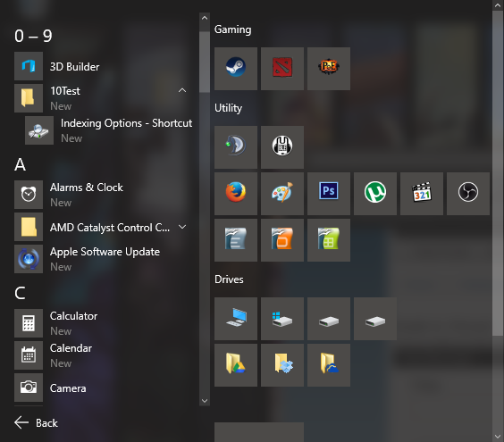Click the Gaming group title
Viewport: 504px width, 442px height.
click(x=232, y=29)
